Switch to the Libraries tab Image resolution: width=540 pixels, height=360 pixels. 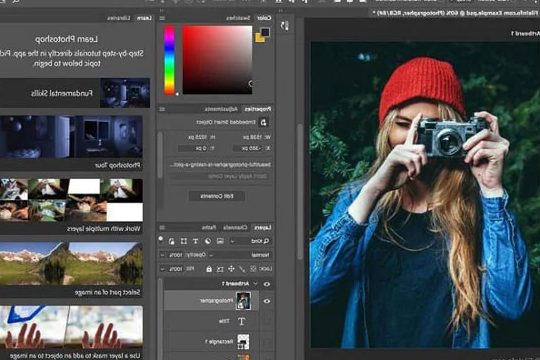tap(118, 18)
